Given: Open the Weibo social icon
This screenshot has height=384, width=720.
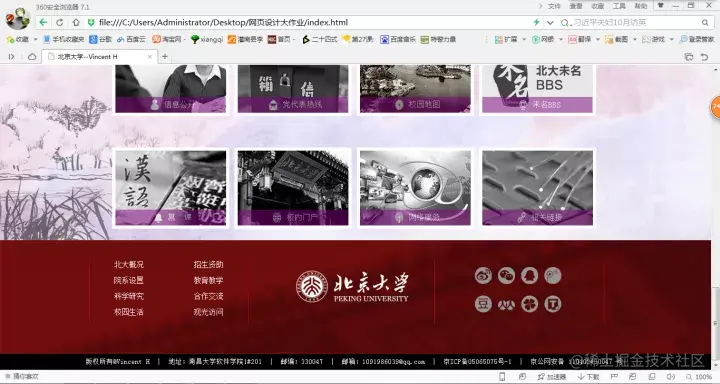Looking at the screenshot, I should (483, 276).
